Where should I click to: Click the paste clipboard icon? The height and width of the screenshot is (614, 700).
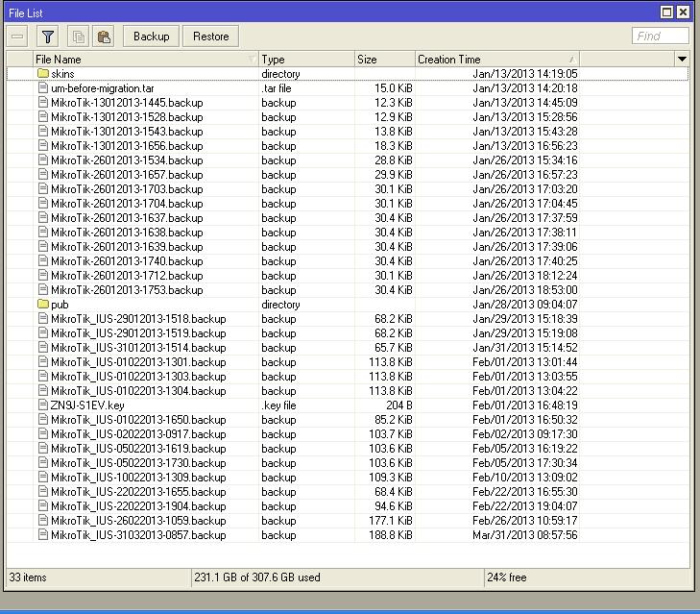tap(104, 37)
